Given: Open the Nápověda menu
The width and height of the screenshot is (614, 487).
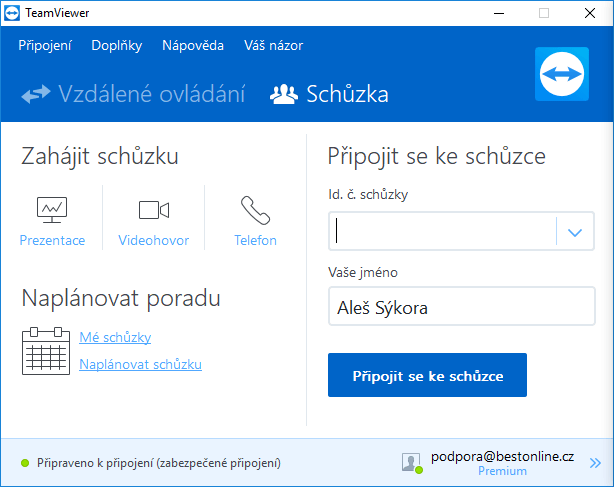Looking at the screenshot, I should pyautogui.click(x=193, y=45).
